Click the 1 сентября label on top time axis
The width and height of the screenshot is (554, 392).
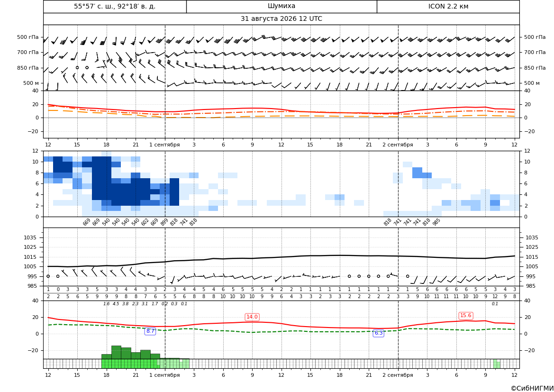click(164, 145)
